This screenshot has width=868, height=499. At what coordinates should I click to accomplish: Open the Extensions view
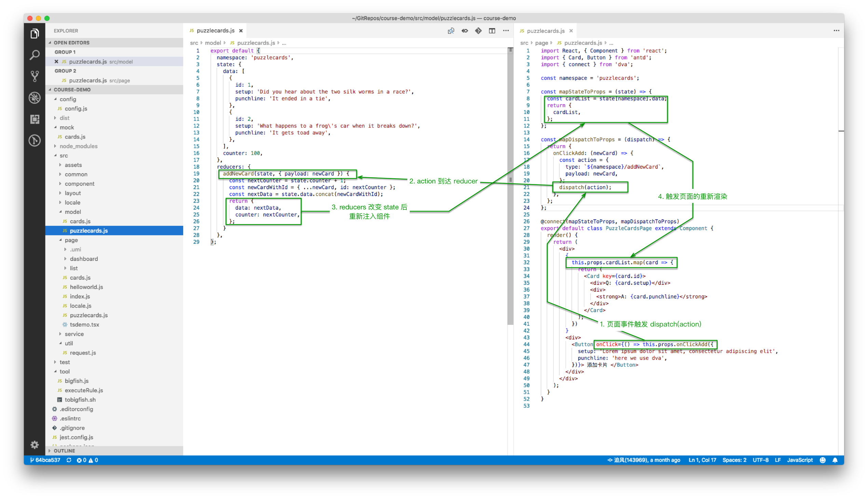click(34, 119)
